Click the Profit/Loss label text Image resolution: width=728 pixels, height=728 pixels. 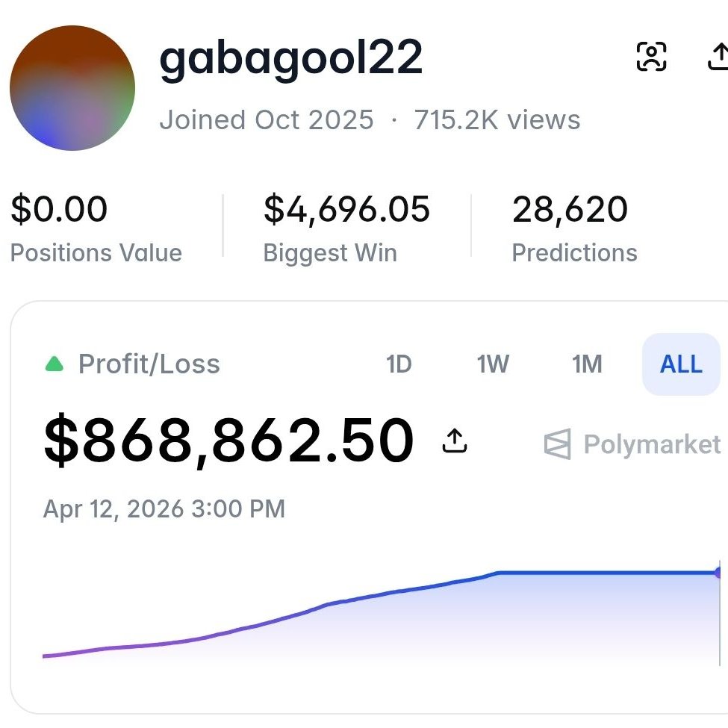pos(149,364)
